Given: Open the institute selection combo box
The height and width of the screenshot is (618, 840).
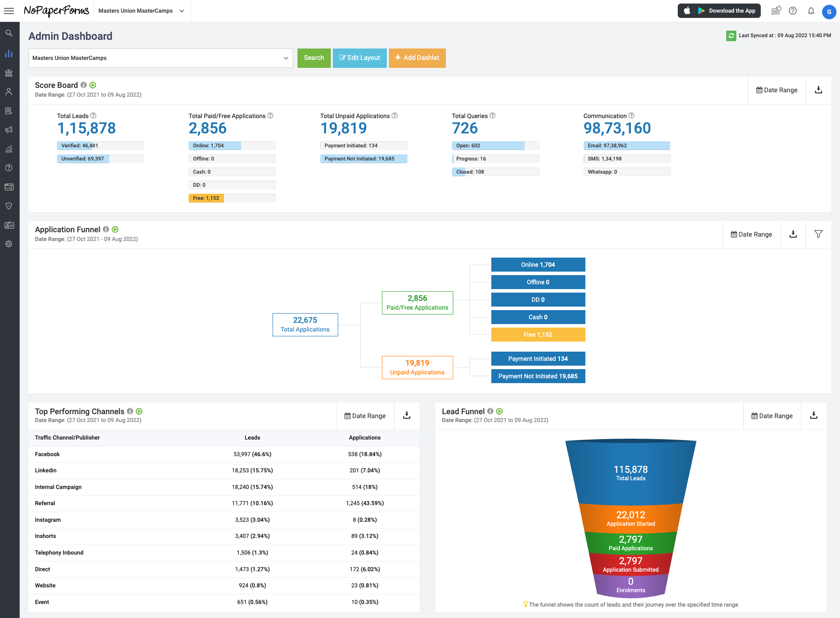Looking at the screenshot, I should 161,58.
